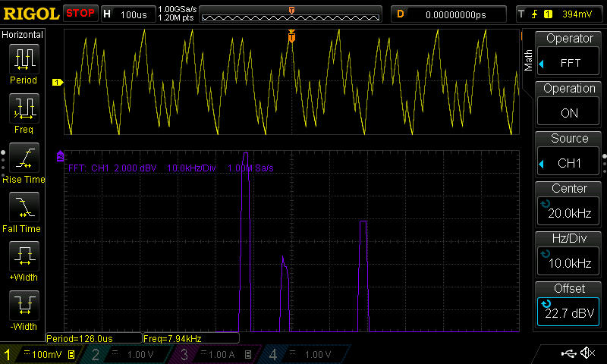This screenshot has height=364, width=607.
Task: Choose the Rise Time measurement icon
Action: click(23, 158)
